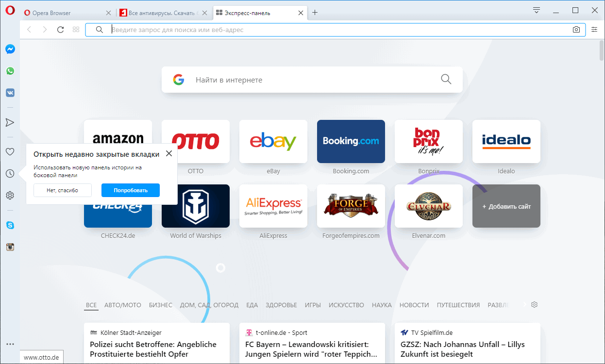Image resolution: width=605 pixels, height=364 pixels.
Task: Open news settings gear icon
Action: click(x=534, y=305)
